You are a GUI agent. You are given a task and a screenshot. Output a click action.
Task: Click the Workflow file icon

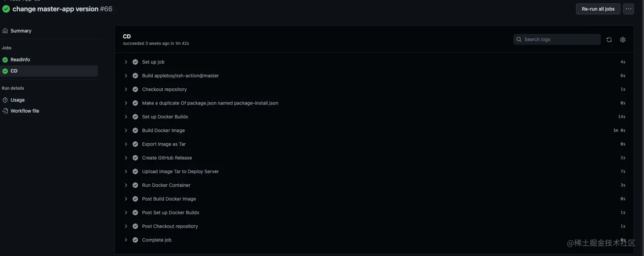click(5, 111)
